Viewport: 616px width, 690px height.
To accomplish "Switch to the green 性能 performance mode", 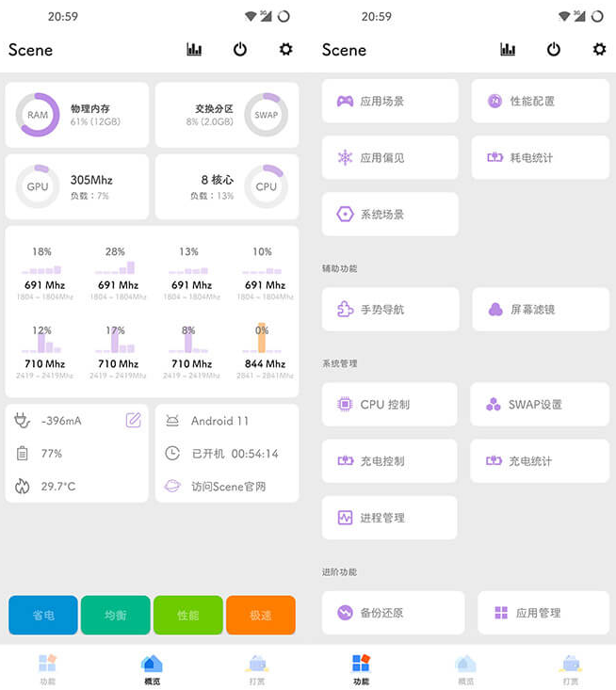I will click(188, 616).
